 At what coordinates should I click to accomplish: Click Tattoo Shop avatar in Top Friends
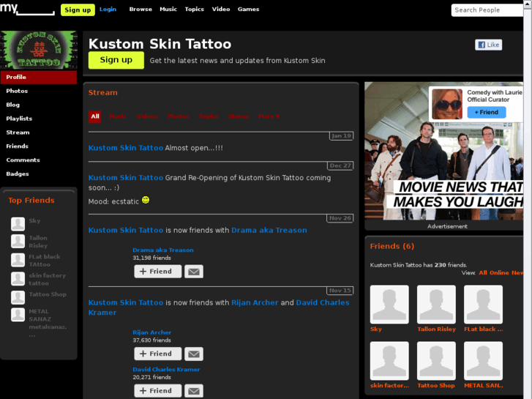(18, 297)
